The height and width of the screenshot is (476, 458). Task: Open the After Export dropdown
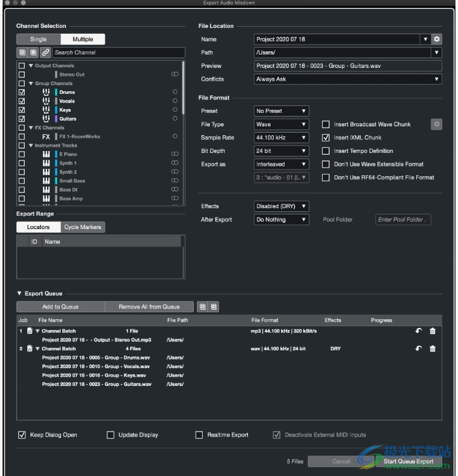(x=281, y=220)
